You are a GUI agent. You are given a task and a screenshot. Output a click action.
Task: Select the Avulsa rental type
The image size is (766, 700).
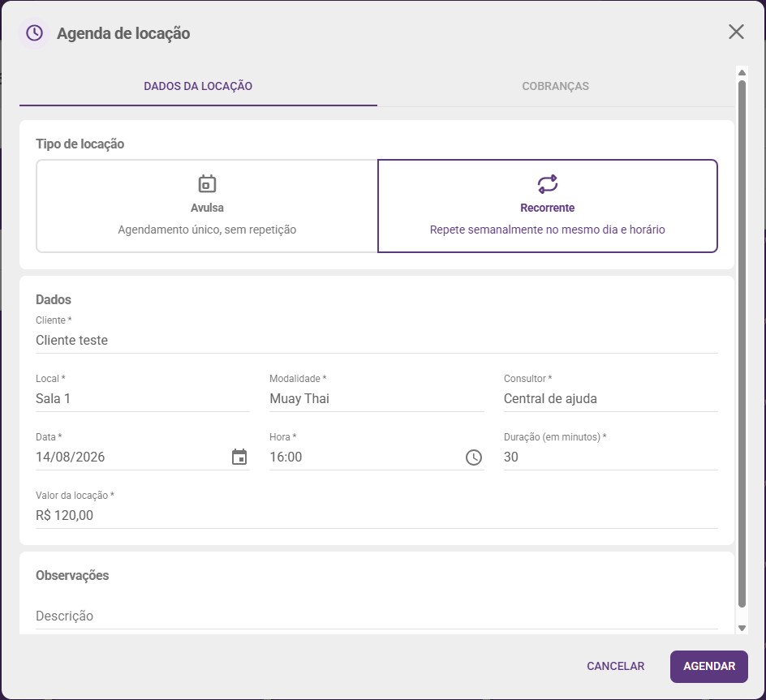207,206
